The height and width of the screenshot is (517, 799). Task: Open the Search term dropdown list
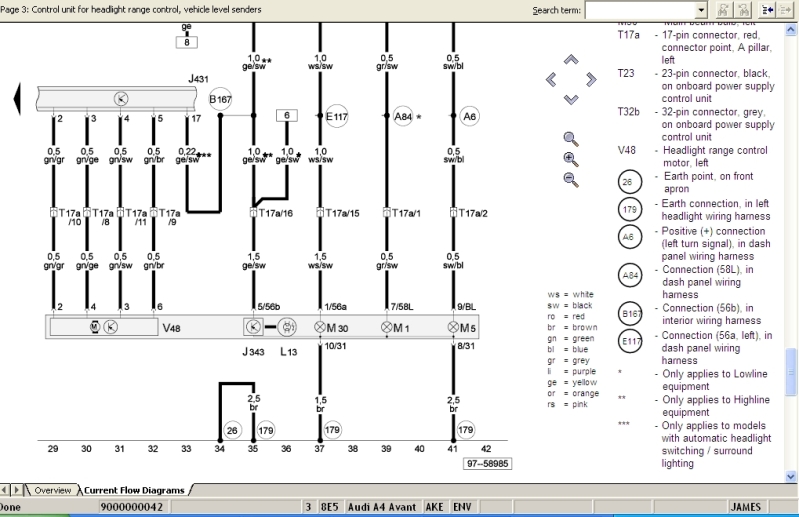click(701, 10)
